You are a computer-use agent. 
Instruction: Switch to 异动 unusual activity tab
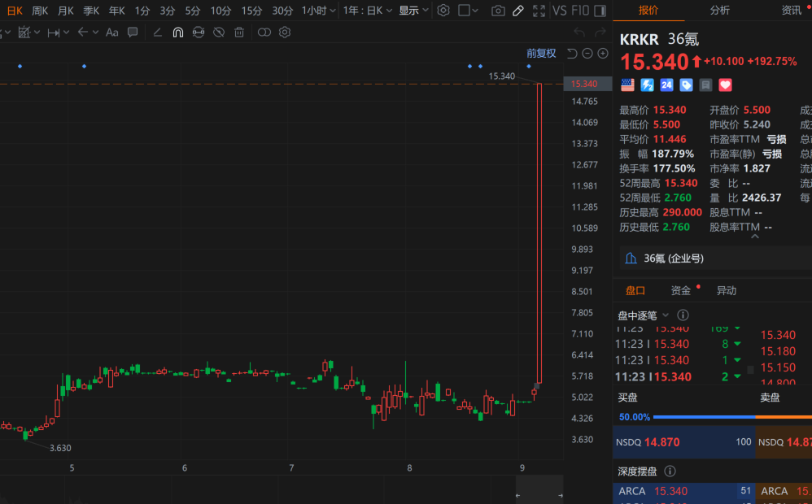[726, 290]
